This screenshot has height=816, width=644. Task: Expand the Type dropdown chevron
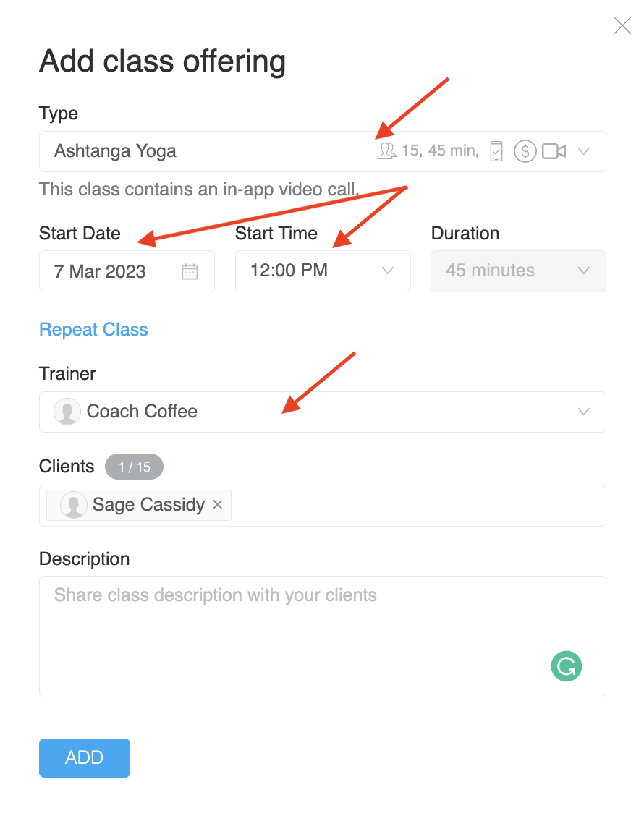pyautogui.click(x=584, y=151)
